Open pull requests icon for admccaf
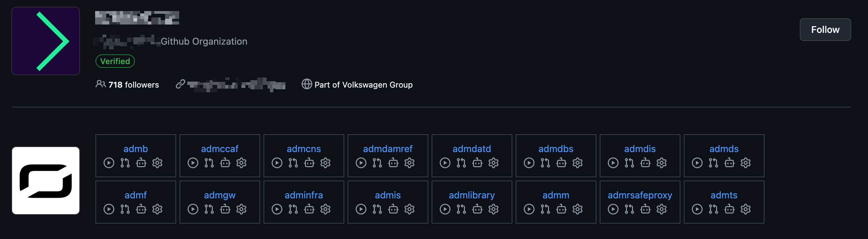The image size is (868, 239). click(x=209, y=163)
